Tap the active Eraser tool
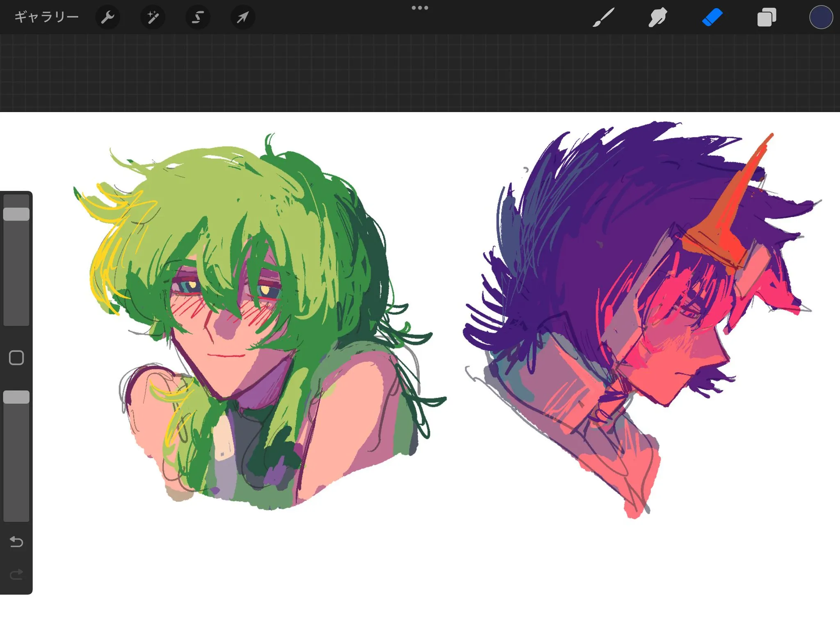Screen dimensions: 840x630 [712, 18]
